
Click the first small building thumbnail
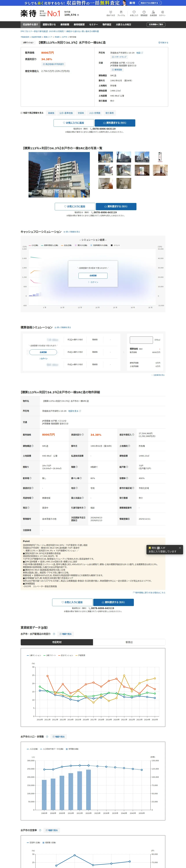106,157
